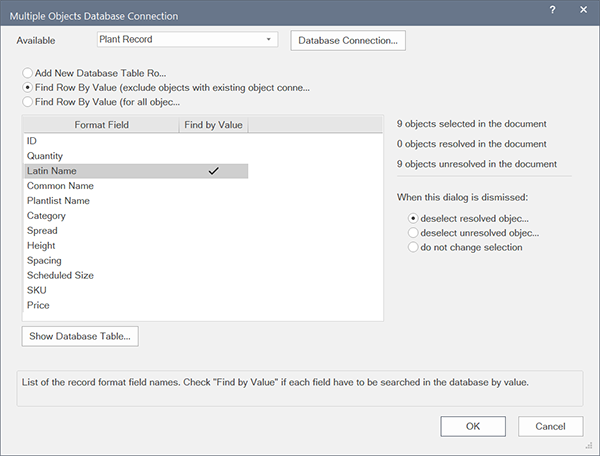Select deselect resolved objects radio button
This screenshot has width=600, height=456.
[x=413, y=217]
